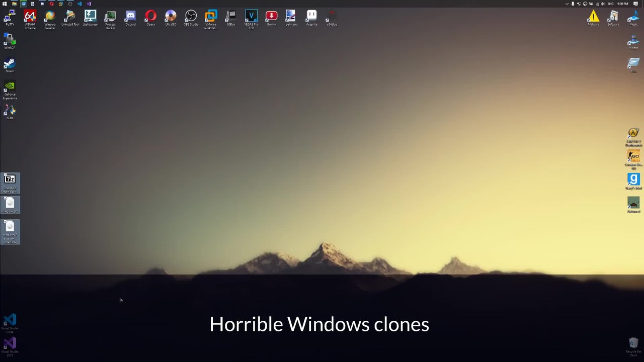Click the Steam desktop shortcut

click(10, 64)
